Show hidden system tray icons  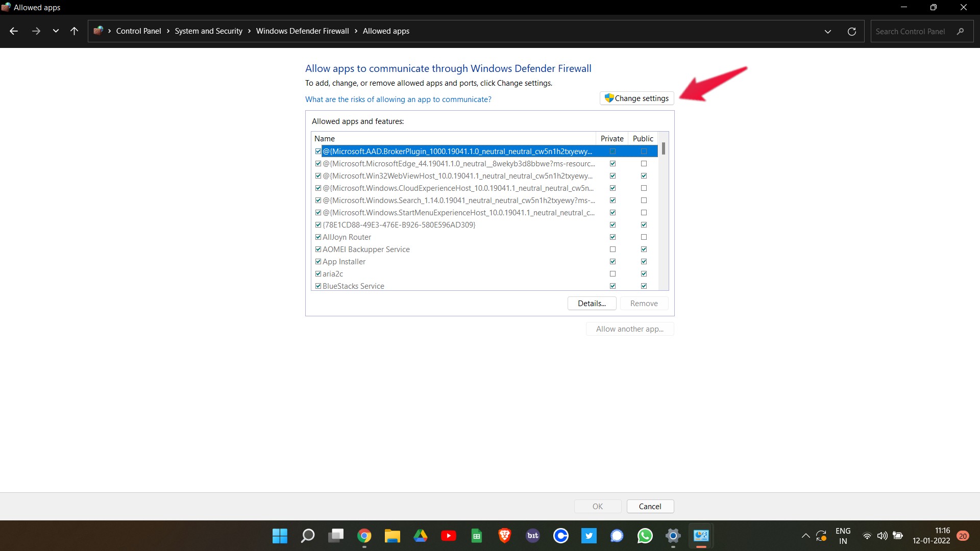pyautogui.click(x=805, y=536)
